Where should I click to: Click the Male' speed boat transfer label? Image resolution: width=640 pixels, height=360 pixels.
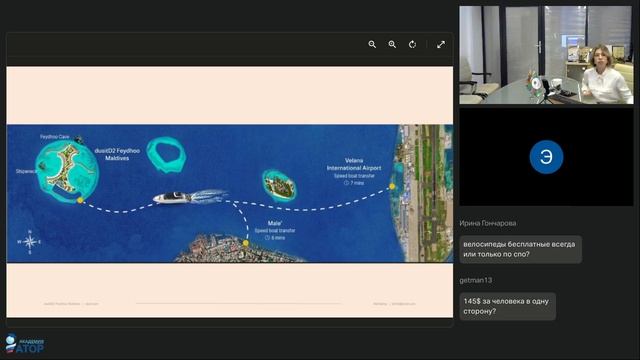(x=275, y=230)
